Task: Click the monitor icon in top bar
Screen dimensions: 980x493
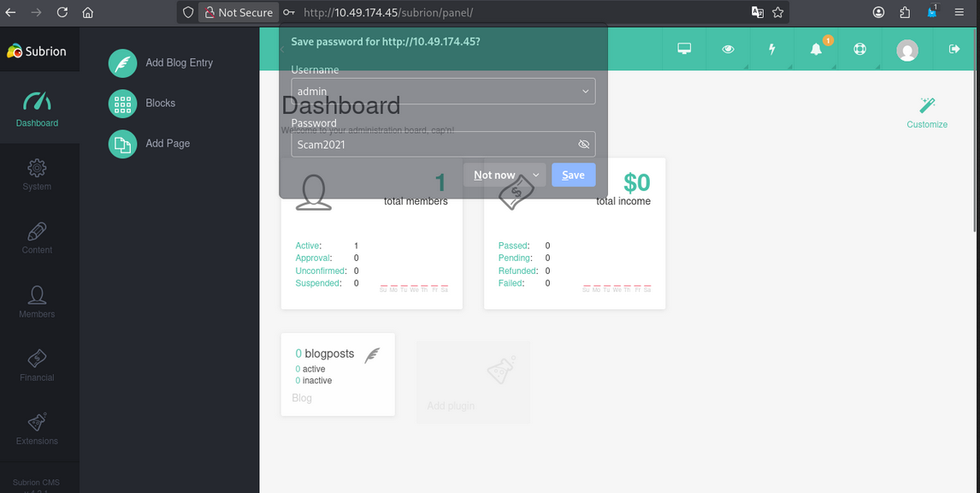Action: click(x=684, y=50)
